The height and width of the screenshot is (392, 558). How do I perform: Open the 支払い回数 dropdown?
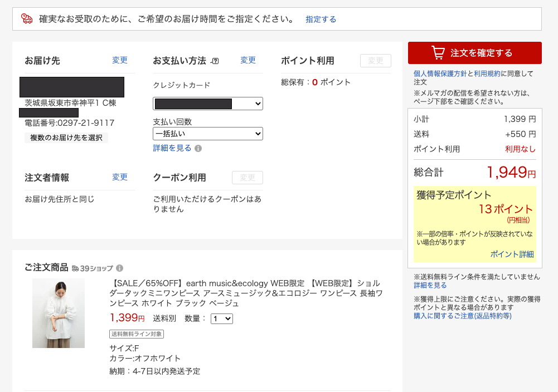(x=208, y=134)
